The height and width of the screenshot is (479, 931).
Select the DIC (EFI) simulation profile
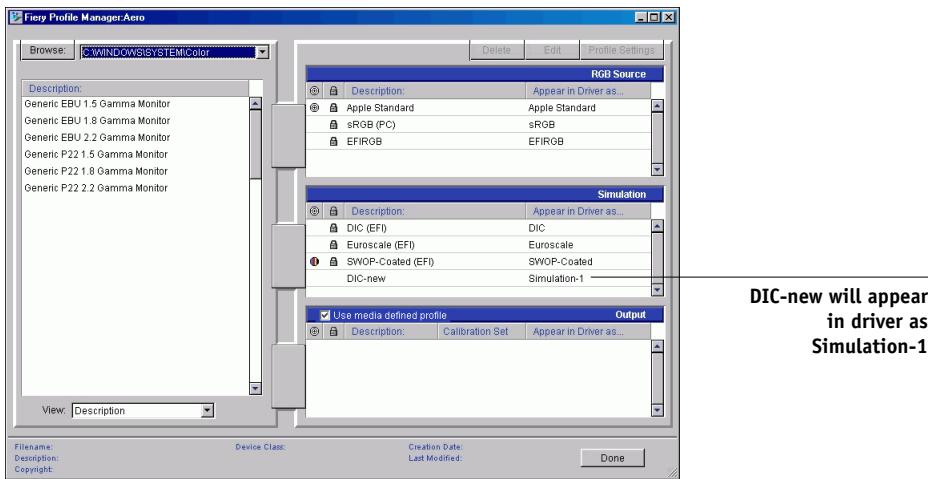tap(366, 228)
